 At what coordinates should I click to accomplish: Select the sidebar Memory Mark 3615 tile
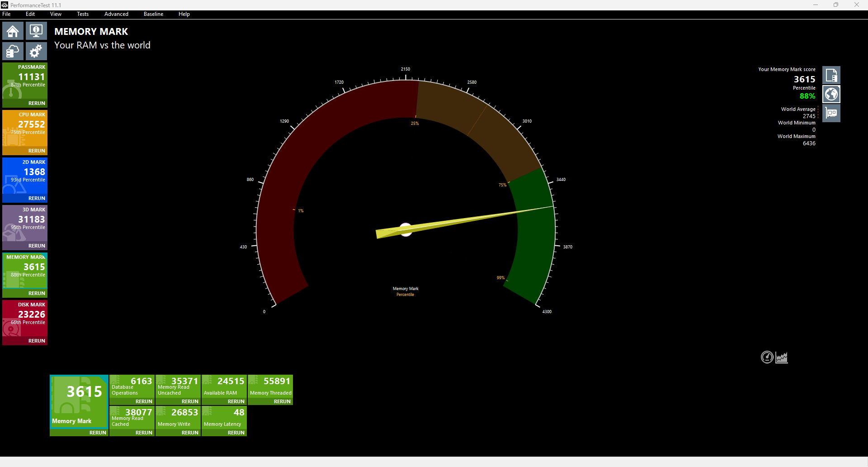point(25,271)
